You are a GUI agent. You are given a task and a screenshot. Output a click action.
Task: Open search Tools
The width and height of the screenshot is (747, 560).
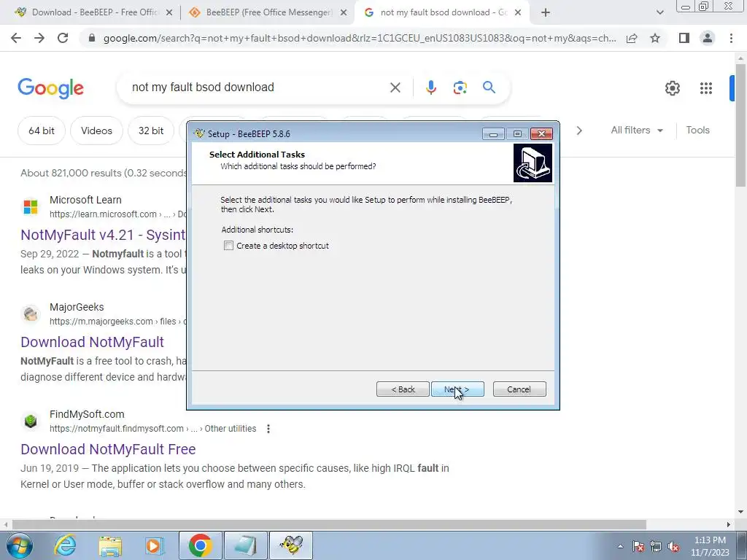(697, 130)
